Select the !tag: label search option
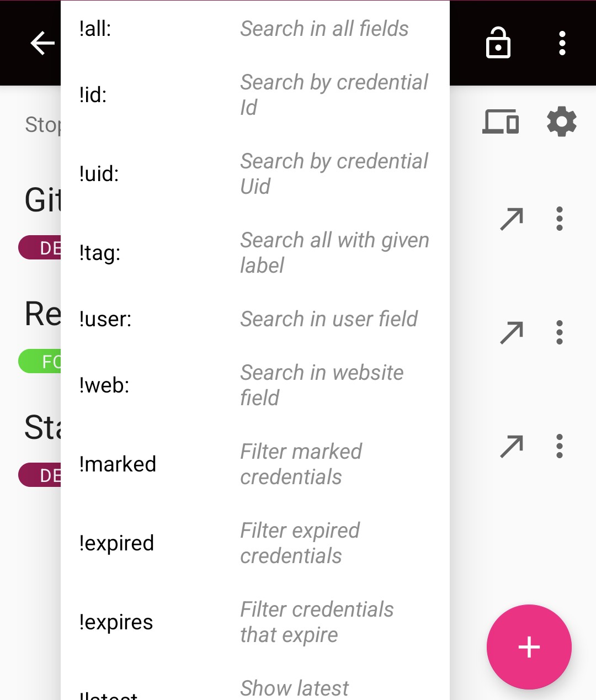The width and height of the screenshot is (596, 700). coord(254,253)
